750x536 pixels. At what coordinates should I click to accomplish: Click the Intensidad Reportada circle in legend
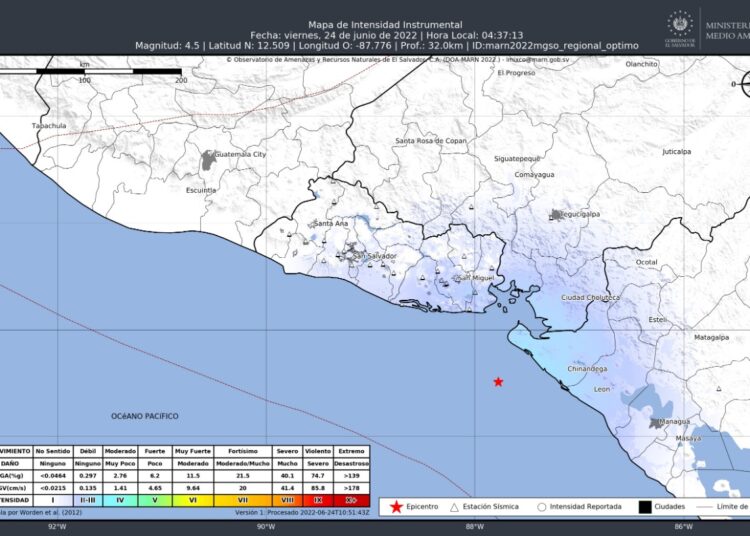tap(541, 507)
